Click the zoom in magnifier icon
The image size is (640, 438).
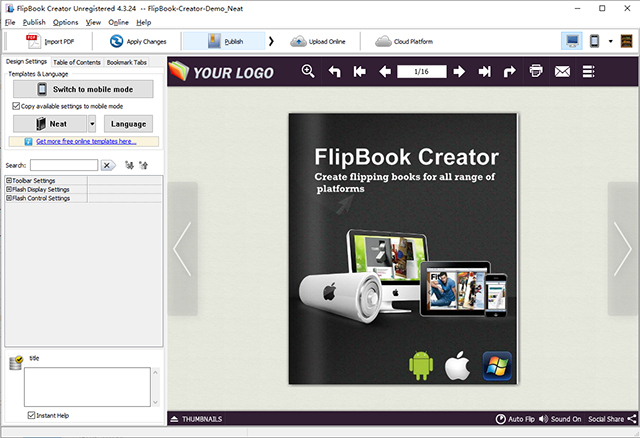308,71
